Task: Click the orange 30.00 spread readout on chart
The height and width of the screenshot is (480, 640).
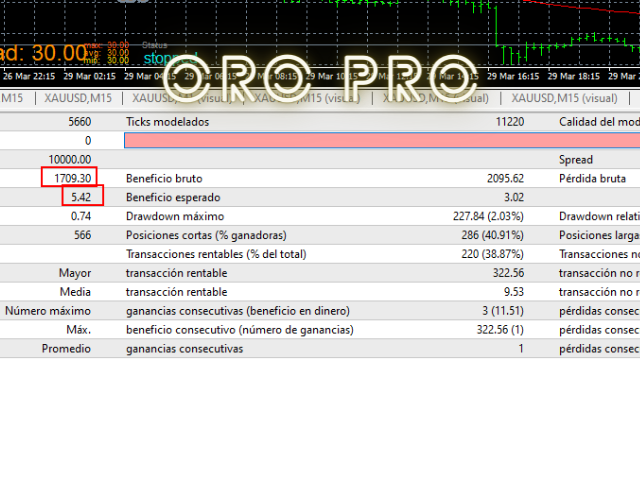Action: pyautogui.click(x=59, y=53)
